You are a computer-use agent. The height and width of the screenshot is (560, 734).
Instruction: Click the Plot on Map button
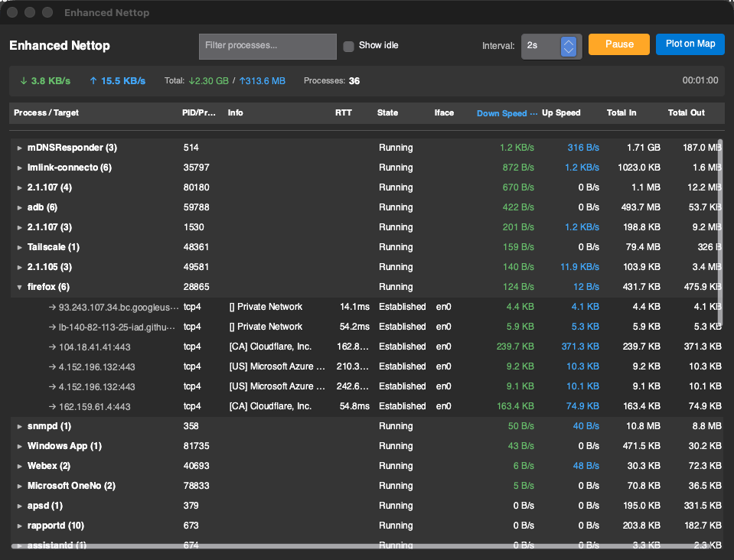690,44
